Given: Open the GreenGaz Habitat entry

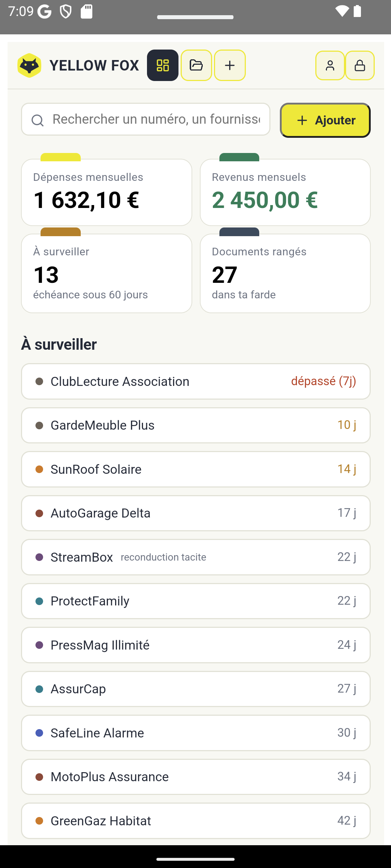Looking at the screenshot, I should (x=196, y=821).
